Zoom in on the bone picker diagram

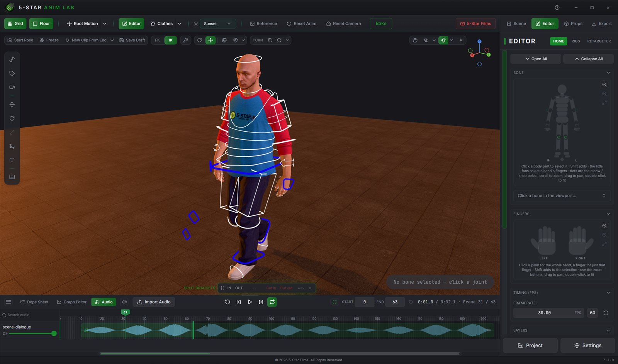(x=604, y=85)
